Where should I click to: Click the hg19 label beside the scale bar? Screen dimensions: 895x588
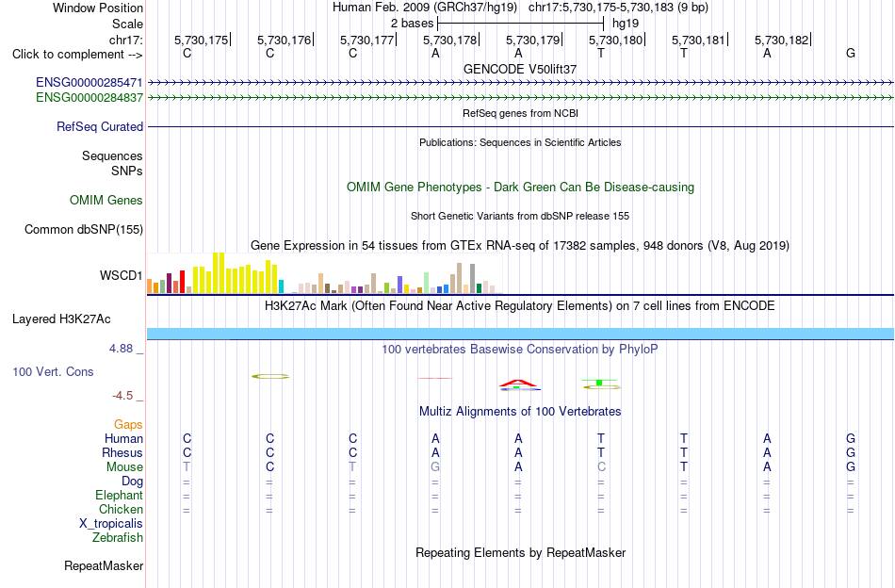[626, 24]
